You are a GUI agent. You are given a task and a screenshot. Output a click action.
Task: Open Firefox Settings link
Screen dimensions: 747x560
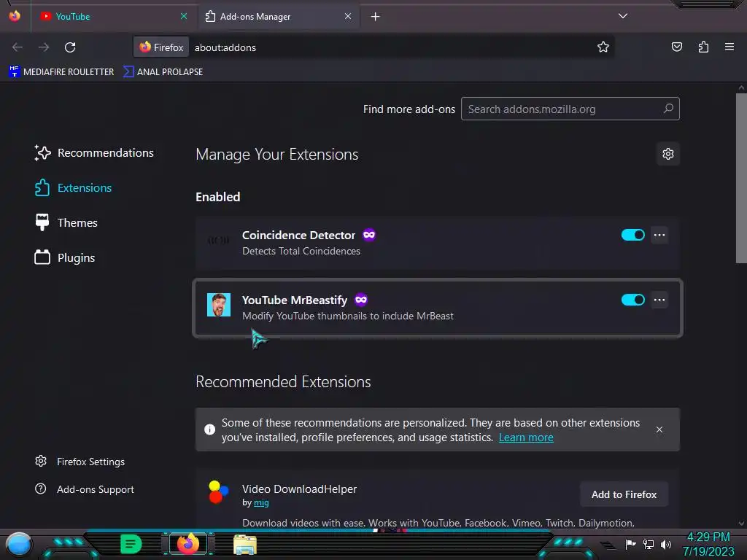(80, 462)
